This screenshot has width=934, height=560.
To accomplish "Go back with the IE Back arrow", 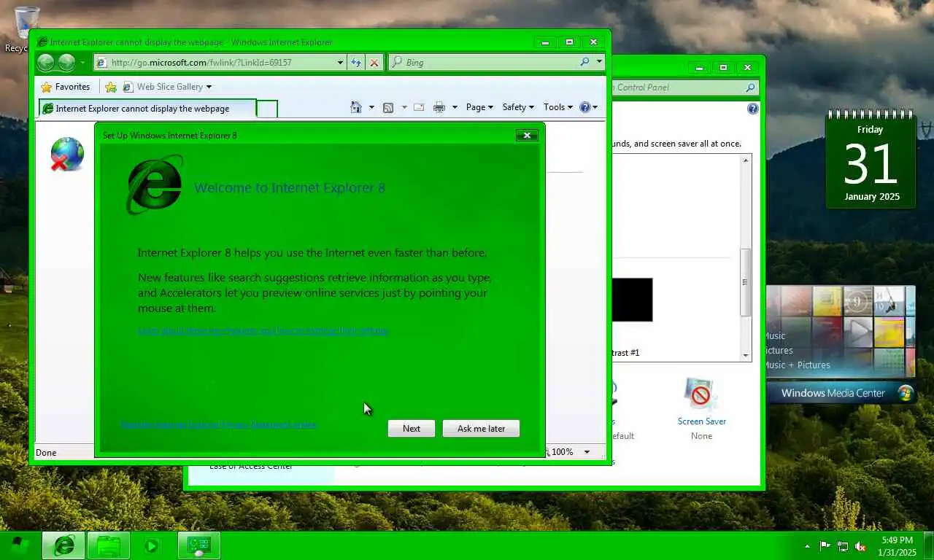I will (45, 63).
